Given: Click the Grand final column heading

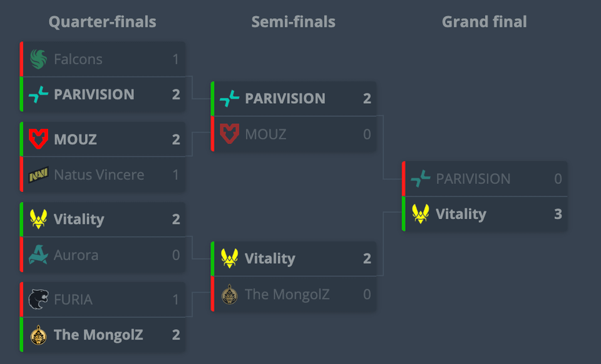Looking at the screenshot, I should [484, 22].
